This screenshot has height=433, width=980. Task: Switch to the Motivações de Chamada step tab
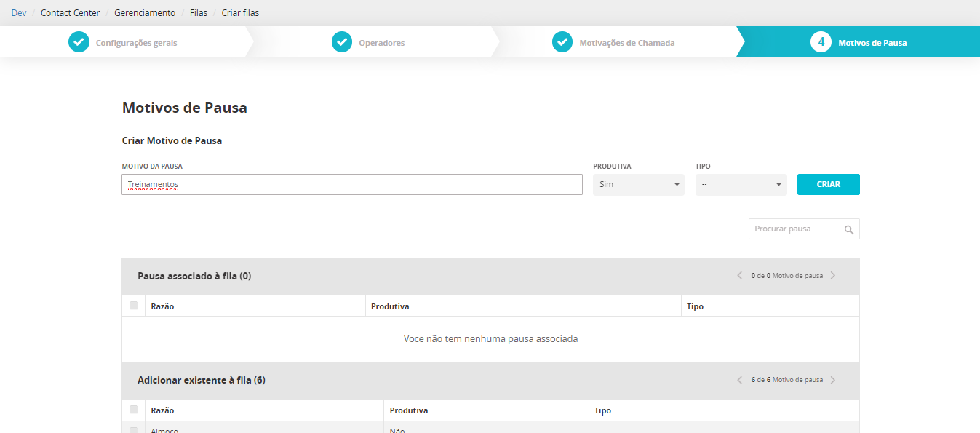(x=626, y=43)
